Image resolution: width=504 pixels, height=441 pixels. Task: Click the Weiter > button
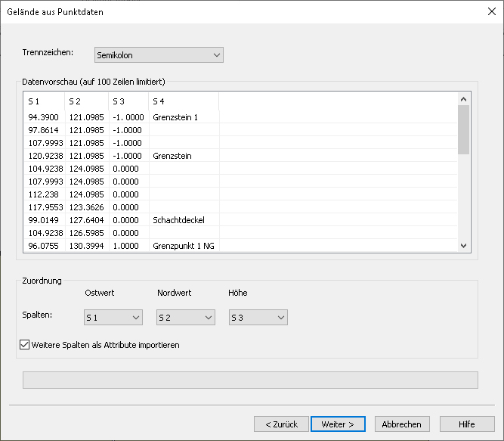click(x=338, y=424)
